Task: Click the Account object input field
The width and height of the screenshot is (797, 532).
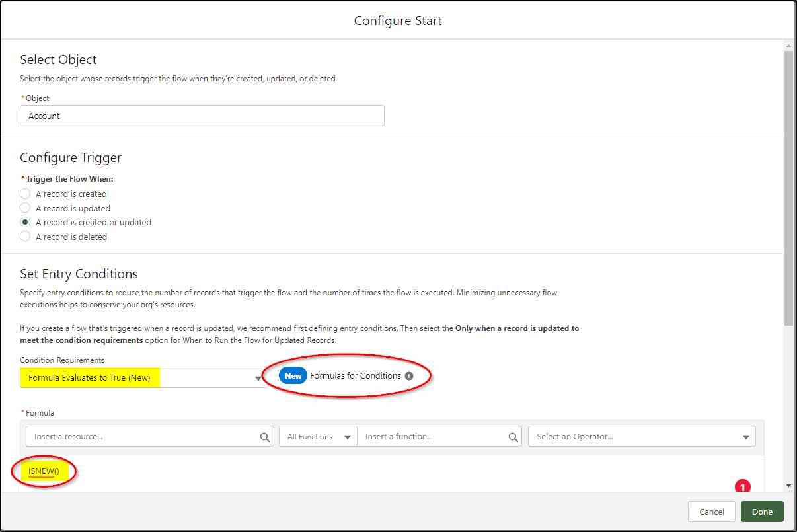Action: [x=202, y=116]
